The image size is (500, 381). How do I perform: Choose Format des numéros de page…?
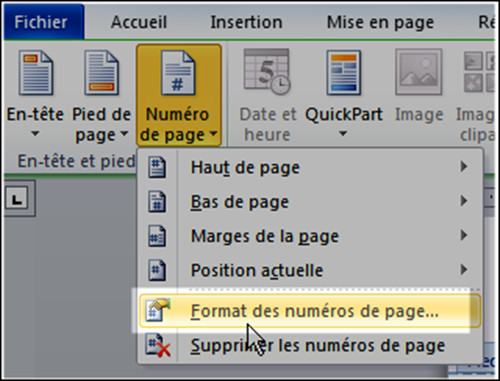tap(310, 311)
